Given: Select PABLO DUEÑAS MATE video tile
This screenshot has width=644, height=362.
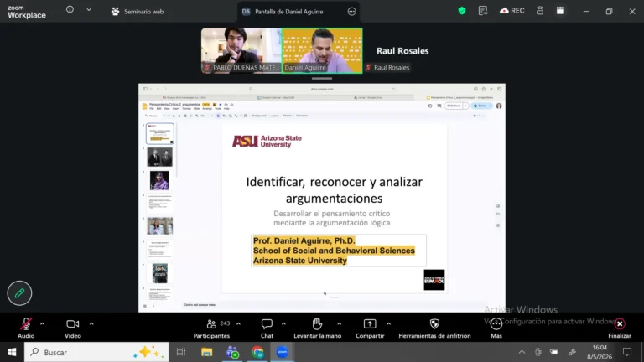Looking at the screenshot, I should (241, 50).
